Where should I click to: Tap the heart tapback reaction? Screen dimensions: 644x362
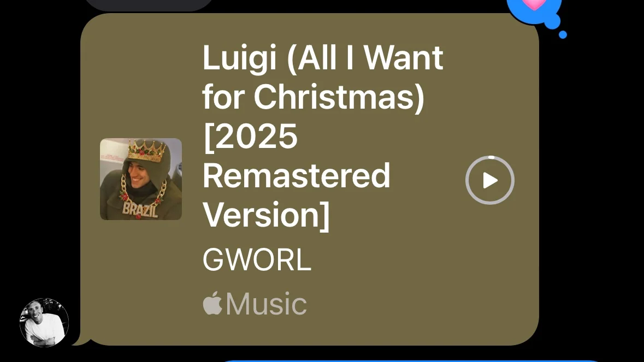534,4
